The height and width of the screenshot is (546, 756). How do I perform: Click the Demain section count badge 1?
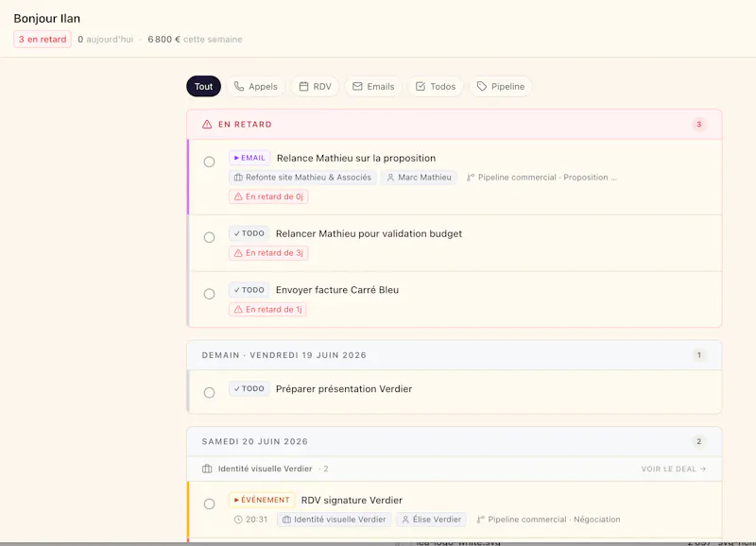(x=698, y=355)
